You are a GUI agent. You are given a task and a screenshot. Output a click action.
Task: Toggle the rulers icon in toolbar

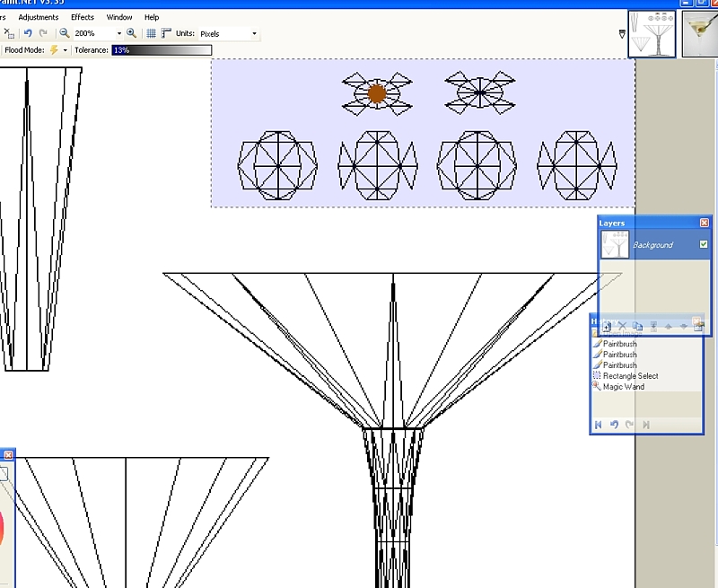(165, 33)
